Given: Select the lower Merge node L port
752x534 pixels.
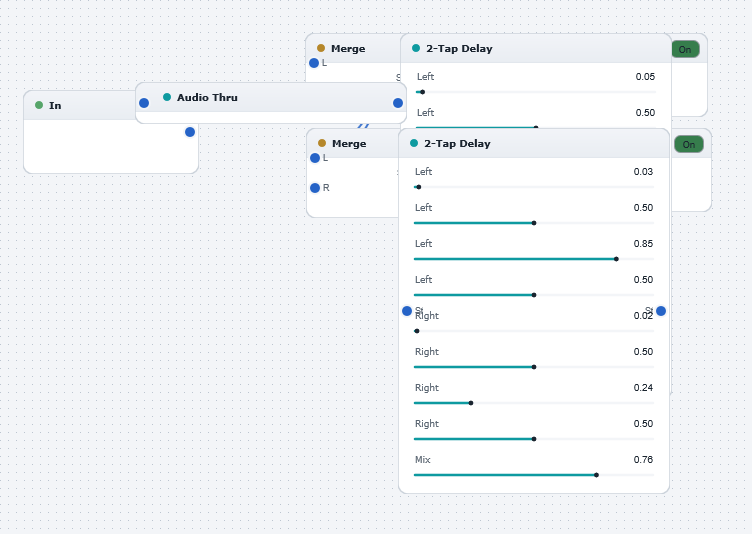Looking at the screenshot, I should 315,158.
